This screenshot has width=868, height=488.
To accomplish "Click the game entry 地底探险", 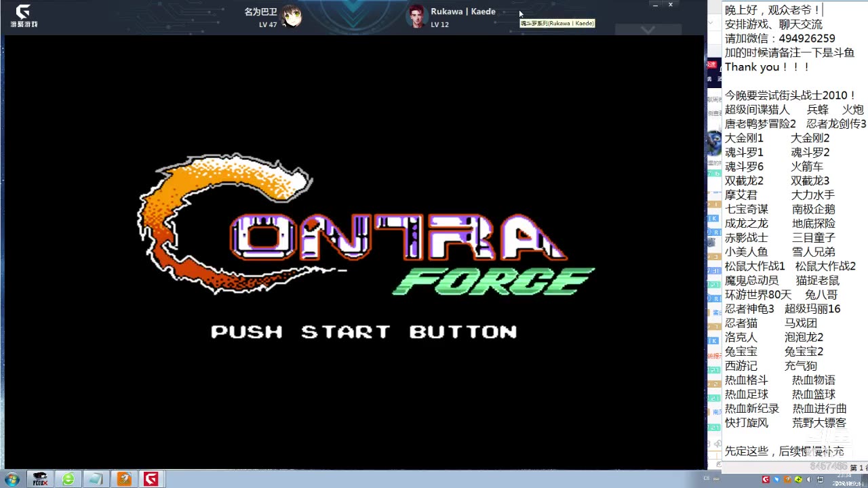I will click(814, 224).
